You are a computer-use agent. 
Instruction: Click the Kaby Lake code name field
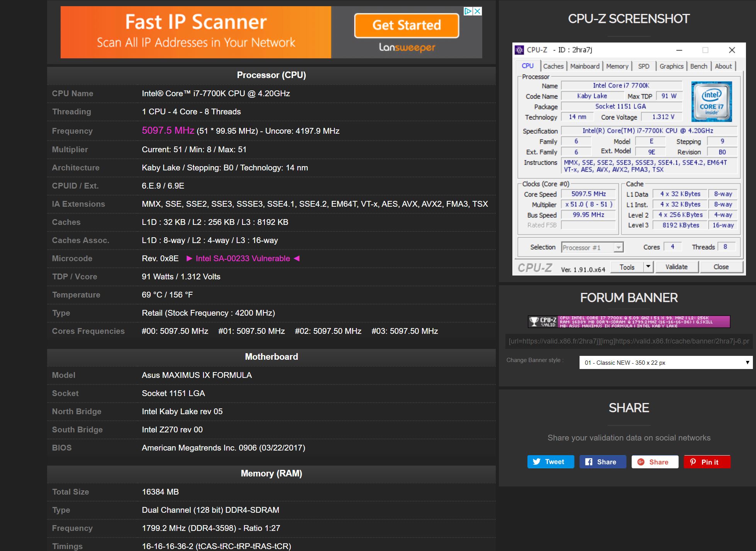point(592,96)
